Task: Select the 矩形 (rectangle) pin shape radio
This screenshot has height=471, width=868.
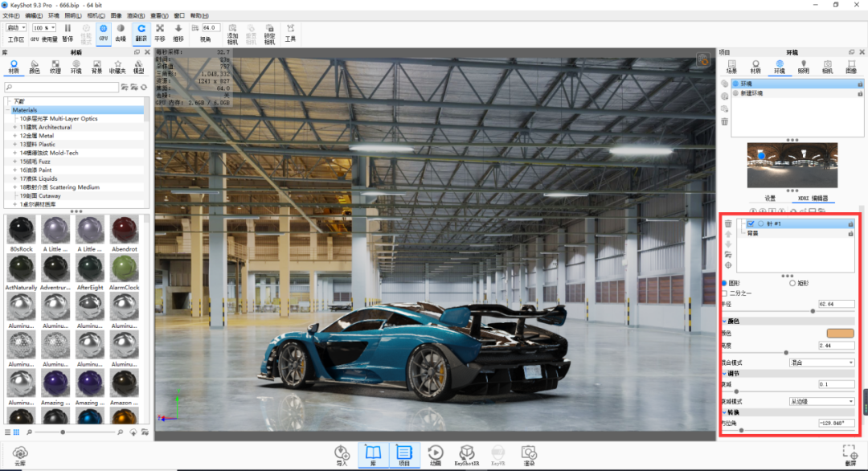Action: pyautogui.click(x=792, y=284)
